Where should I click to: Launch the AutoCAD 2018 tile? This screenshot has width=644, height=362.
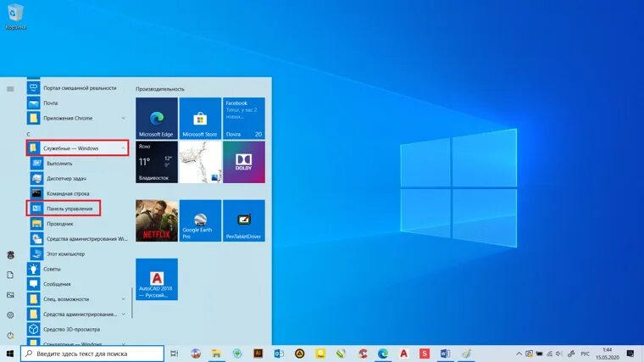click(x=157, y=280)
